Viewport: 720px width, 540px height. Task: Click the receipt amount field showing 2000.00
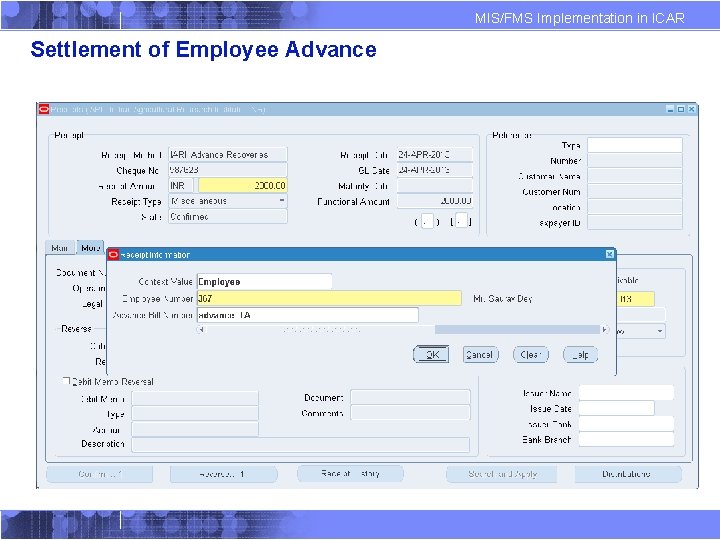(x=243, y=186)
